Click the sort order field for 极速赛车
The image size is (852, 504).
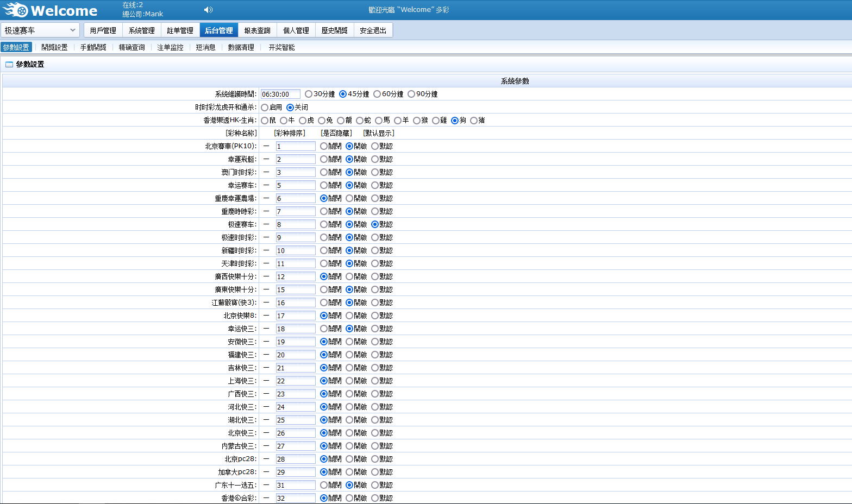295,224
